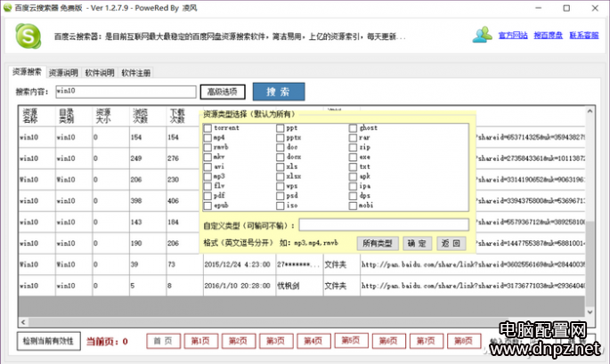This screenshot has height=364, width=610.
Task: Enable the exe checkbox
Action: 353,158
